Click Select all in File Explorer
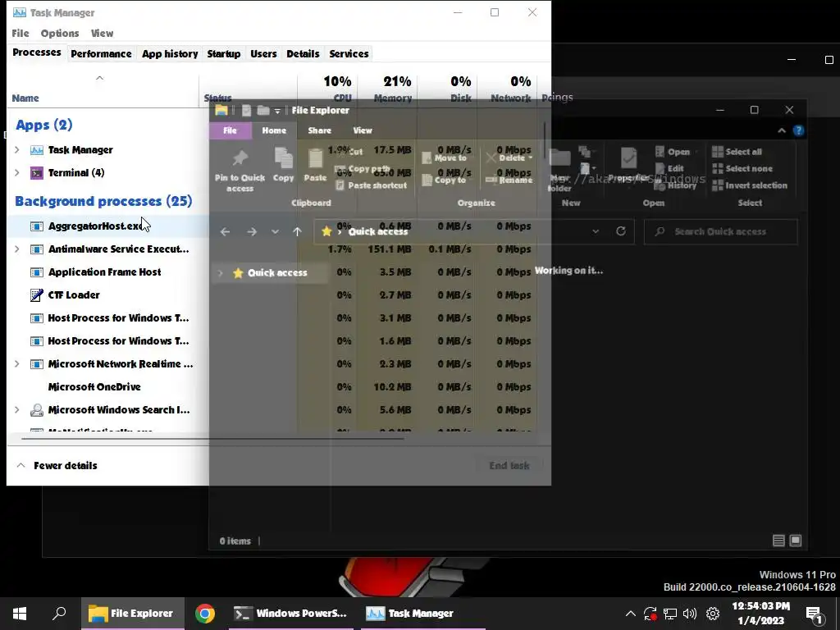The image size is (840, 630). 737,152
